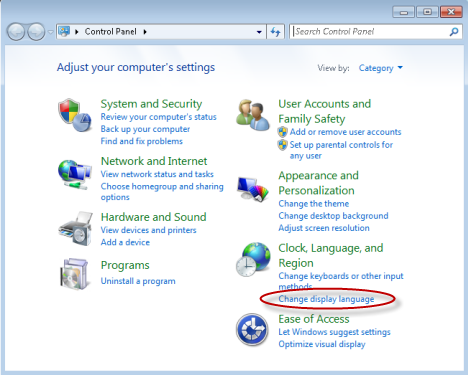468x375 pixels.
Task: Click the Network and Internet globe icon
Action: coord(75,175)
